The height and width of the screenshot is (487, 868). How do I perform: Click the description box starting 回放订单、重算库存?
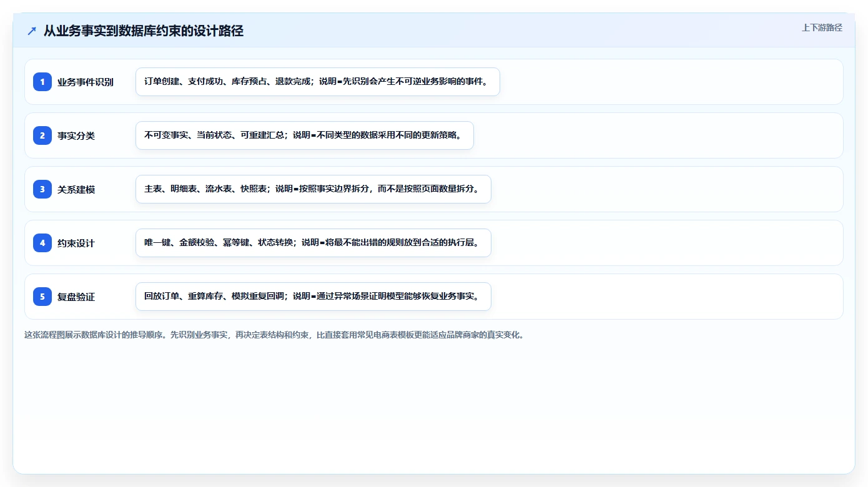pyautogui.click(x=313, y=297)
